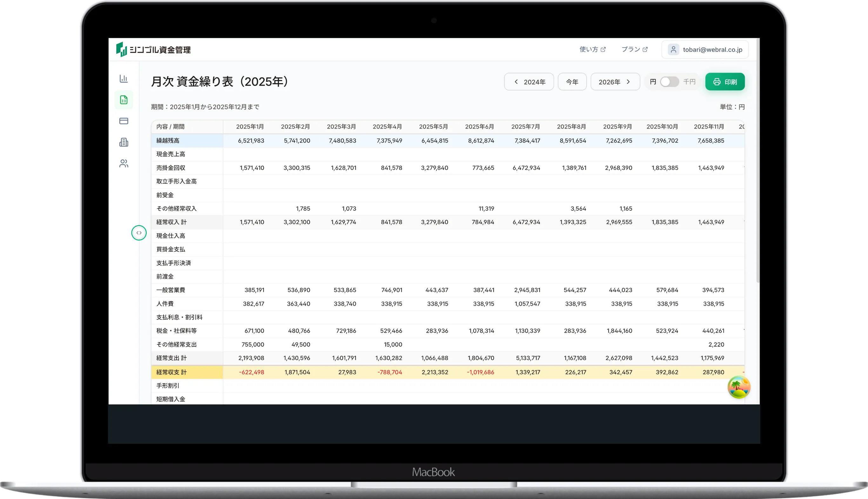The width and height of the screenshot is (868, 499).
Task: Open the bar chart dashboard view
Action: [x=124, y=78]
